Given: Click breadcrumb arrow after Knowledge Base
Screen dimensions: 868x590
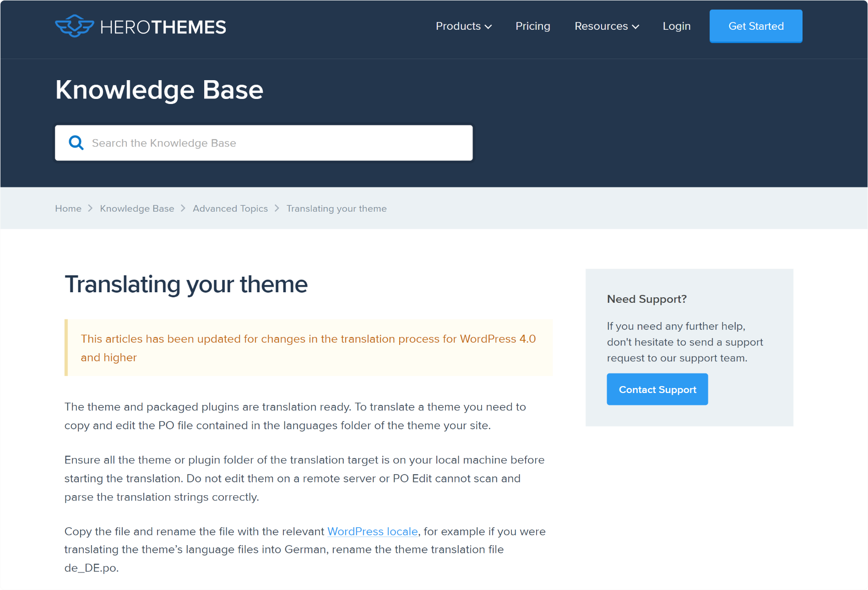Looking at the screenshot, I should 183,208.
